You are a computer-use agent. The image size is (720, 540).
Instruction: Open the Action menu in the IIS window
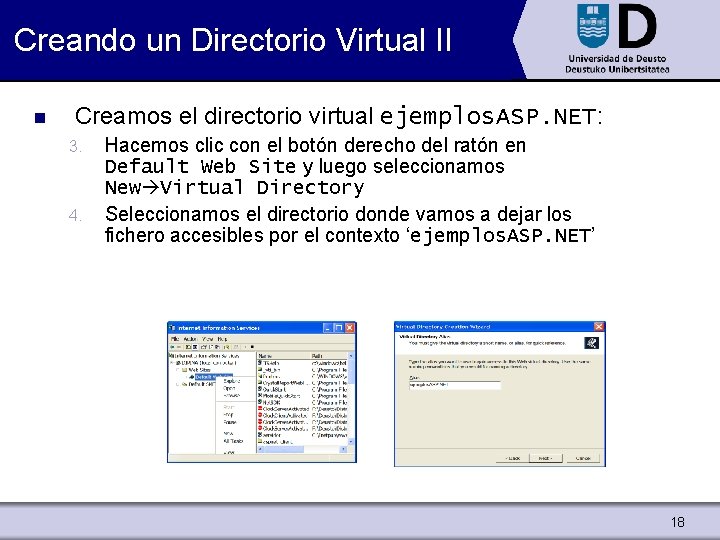(x=190, y=339)
